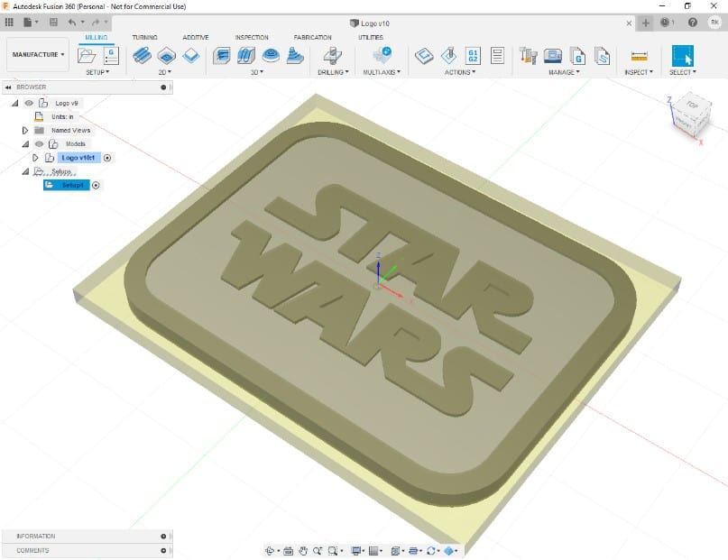Click the Pan hand tool

303,551
